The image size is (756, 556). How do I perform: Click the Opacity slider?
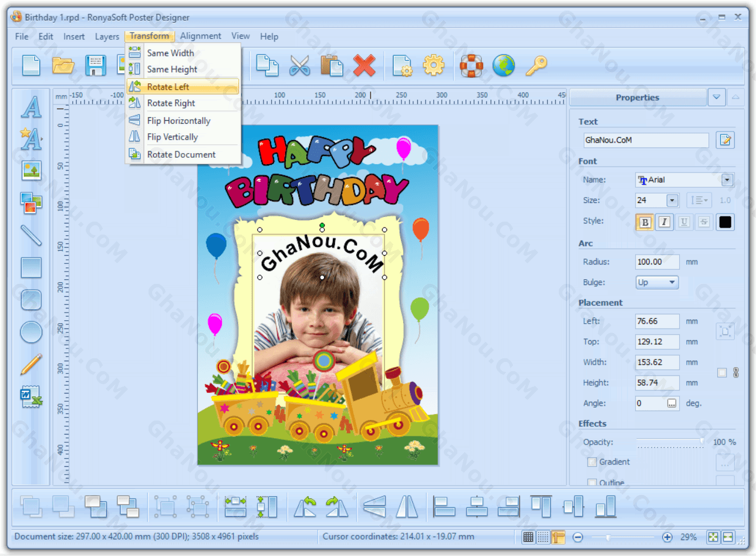pos(670,442)
